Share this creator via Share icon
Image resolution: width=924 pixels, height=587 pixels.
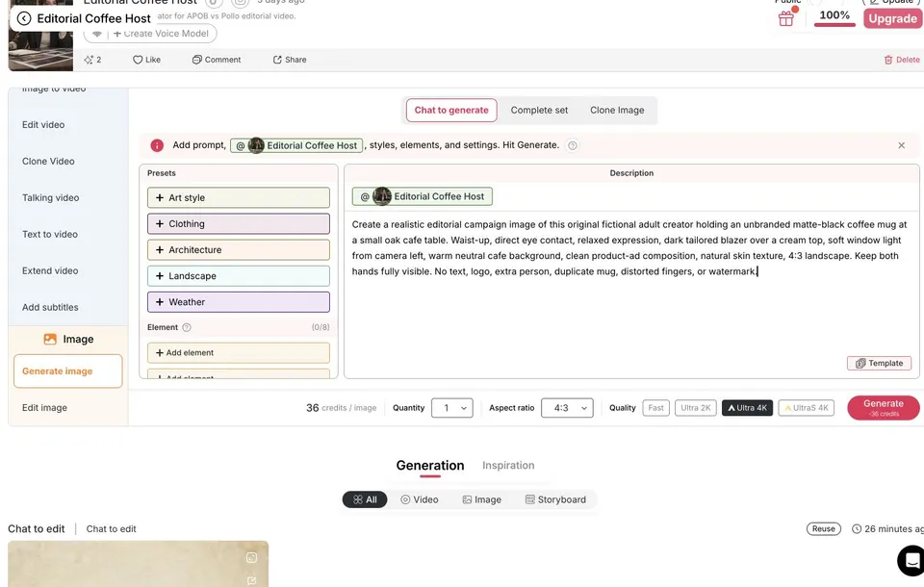290,60
